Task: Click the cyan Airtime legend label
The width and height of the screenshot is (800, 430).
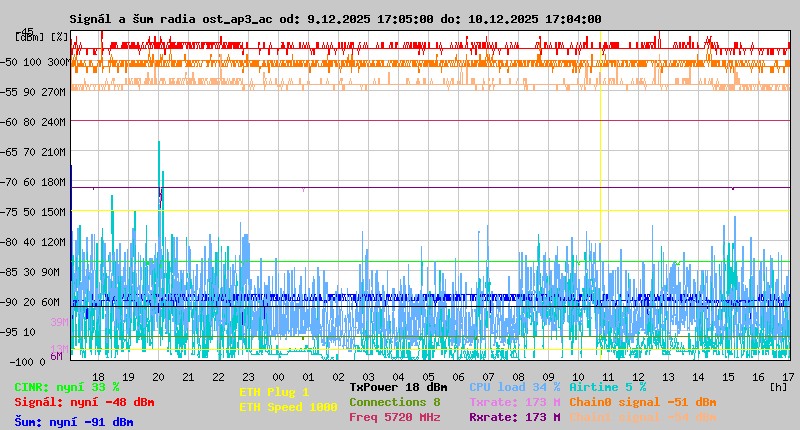Action: click(607, 387)
